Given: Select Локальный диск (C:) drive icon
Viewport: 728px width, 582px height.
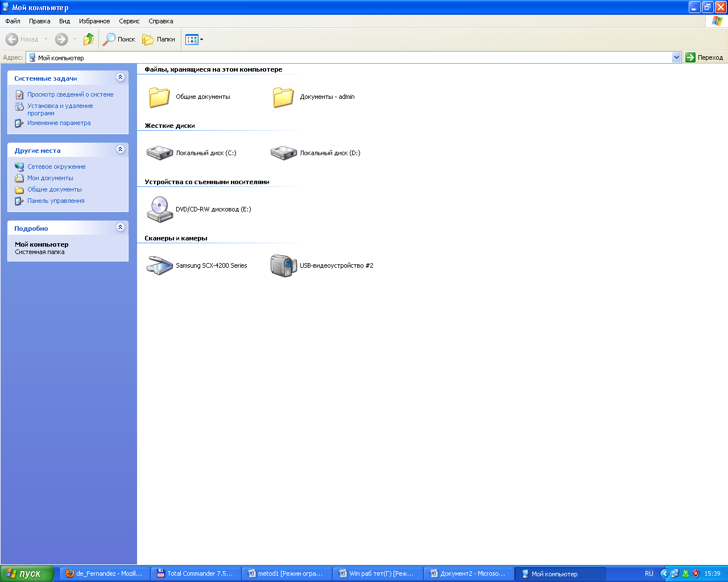Looking at the screenshot, I should coord(160,153).
